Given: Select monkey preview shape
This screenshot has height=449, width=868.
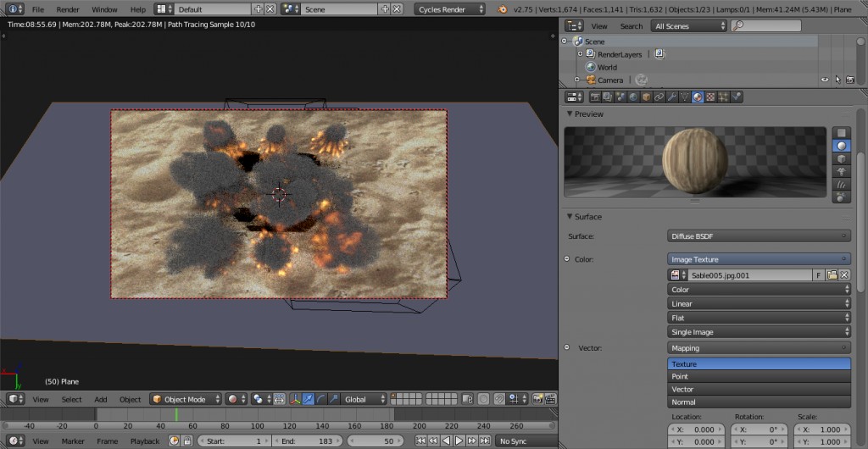Looking at the screenshot, I should 842,171.
